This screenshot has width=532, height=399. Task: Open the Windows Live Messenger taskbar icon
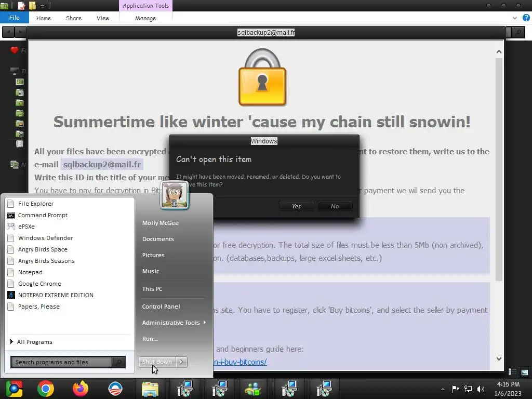pos(254,389)
